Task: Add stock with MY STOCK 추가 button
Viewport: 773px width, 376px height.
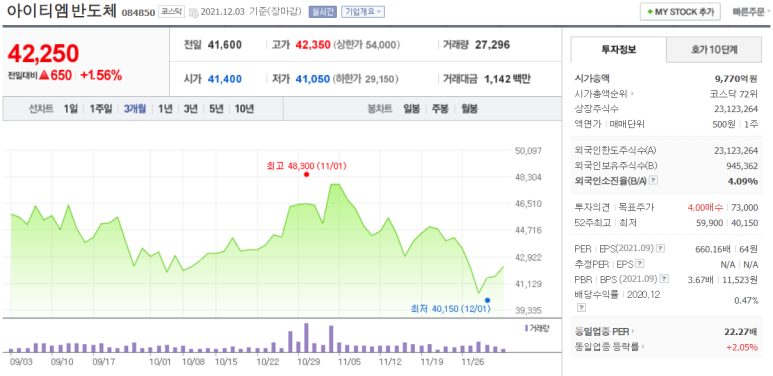Action: [x=680, y=12]
